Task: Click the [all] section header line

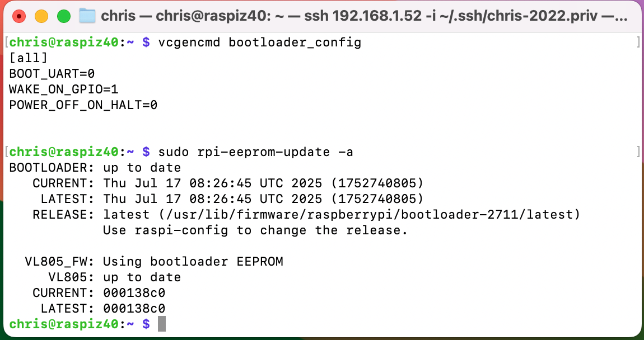Action: [x=29, y=58]
